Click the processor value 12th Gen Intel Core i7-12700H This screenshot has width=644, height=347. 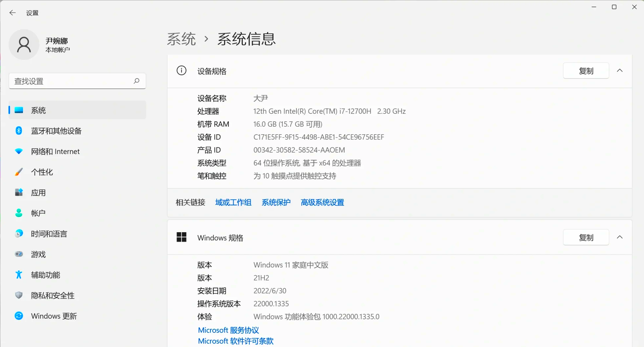click(x=329, y=111)
